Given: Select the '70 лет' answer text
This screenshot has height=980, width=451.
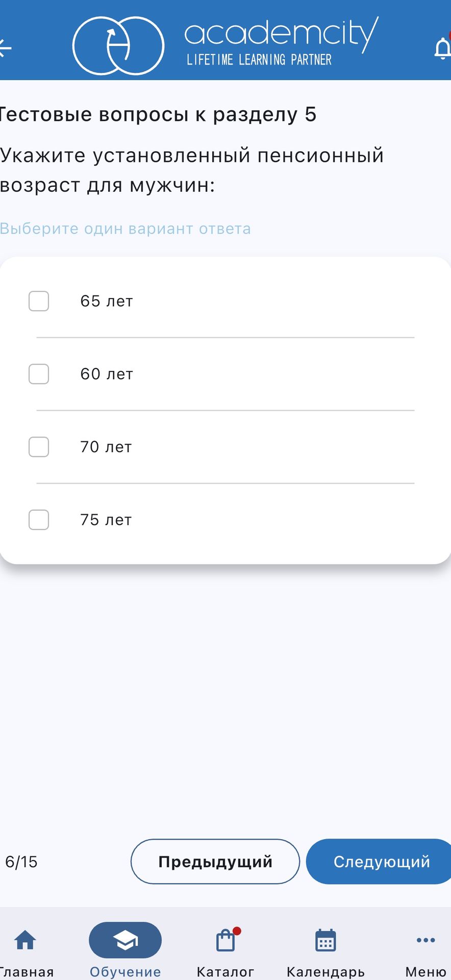Looking at the screenshot, I should (x=106, y=447).
